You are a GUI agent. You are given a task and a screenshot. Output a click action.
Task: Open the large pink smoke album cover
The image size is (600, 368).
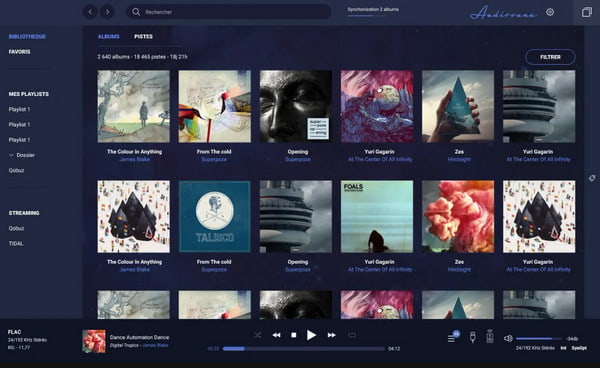pyautogui.click(x=458, y=217)
